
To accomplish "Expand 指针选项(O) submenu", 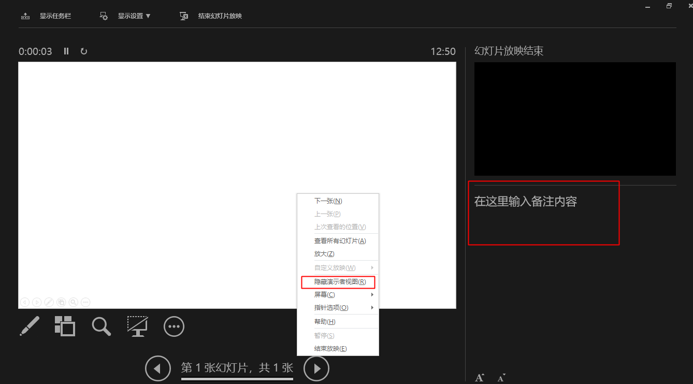I will coord(338,308).
